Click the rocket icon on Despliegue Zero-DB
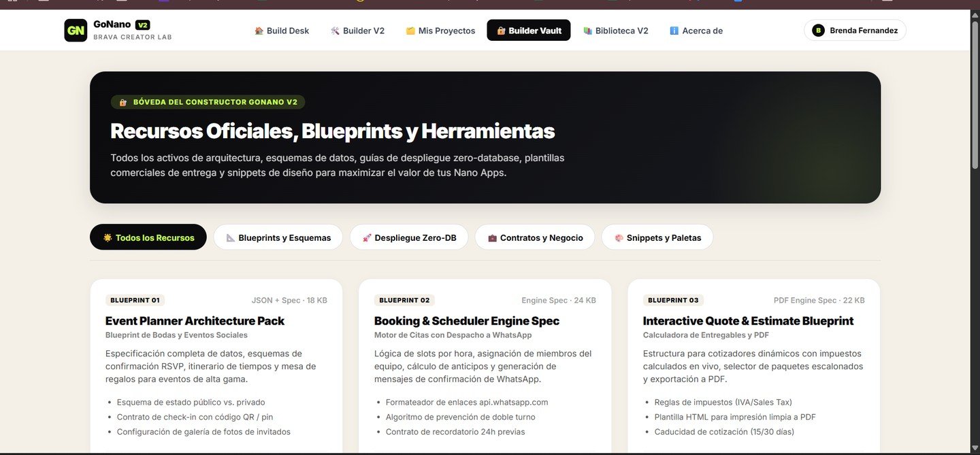Screen dimensions: 980x455 (x=367, y=237)
